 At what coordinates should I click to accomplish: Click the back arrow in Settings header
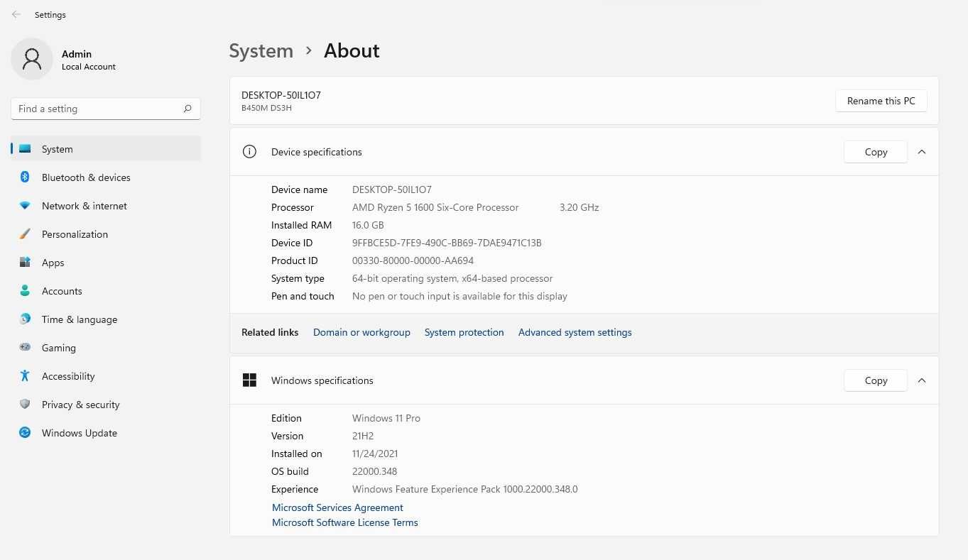(16, 14)
